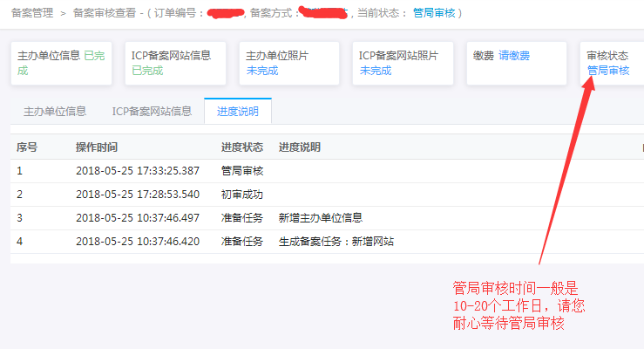Click row number 3 in the table
This screenshot has height=349, width=644.
coord(19,217)
